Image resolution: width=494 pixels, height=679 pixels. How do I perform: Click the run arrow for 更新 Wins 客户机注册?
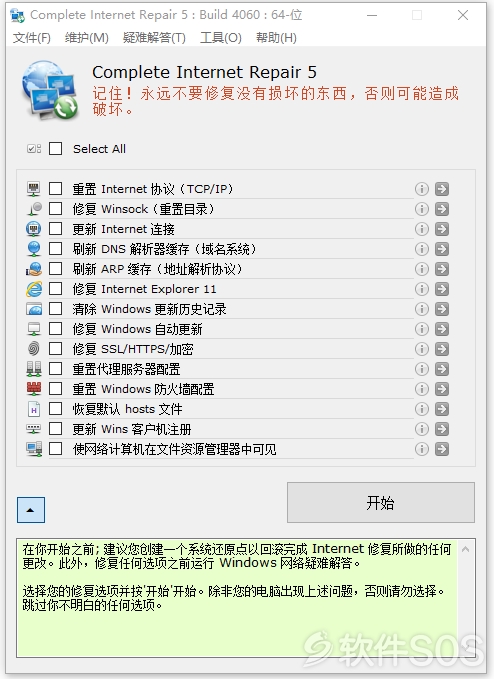(x=442, y=429)
